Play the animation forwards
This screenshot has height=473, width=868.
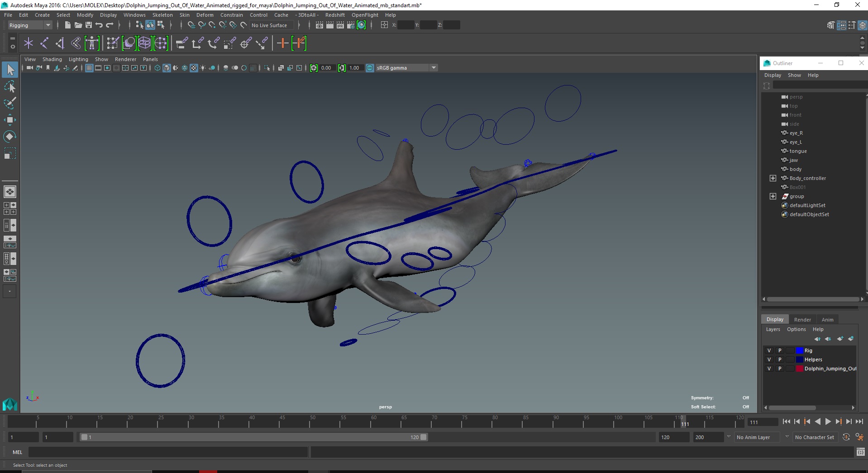point(828,421)
